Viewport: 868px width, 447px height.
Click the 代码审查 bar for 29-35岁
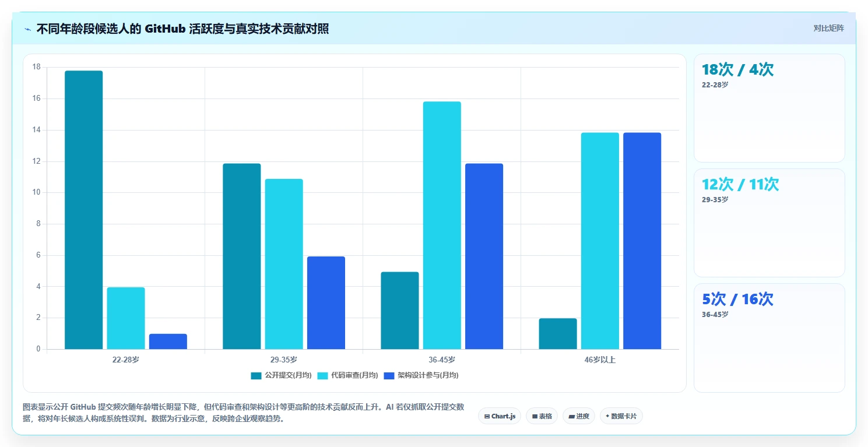coord(284,264)
